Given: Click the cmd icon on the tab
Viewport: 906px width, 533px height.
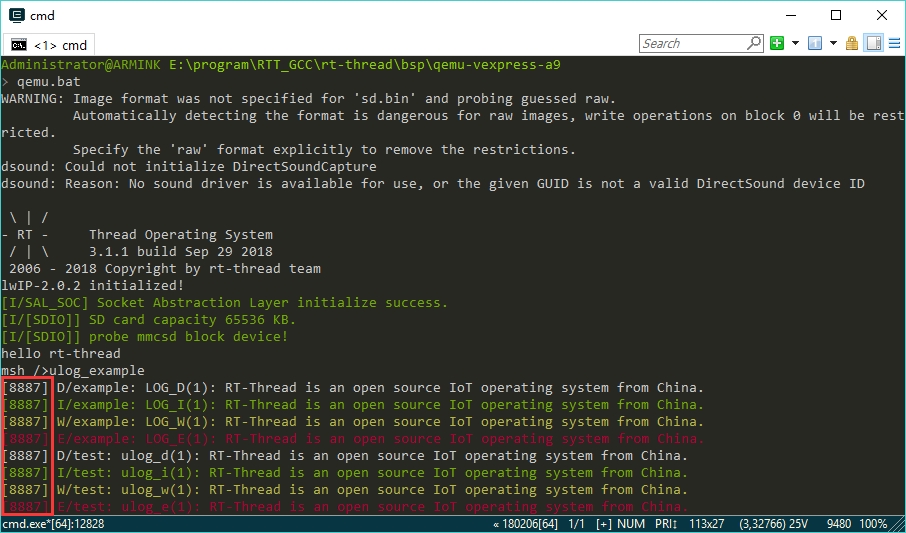Looking at the screenshot, I should point(19,44).
